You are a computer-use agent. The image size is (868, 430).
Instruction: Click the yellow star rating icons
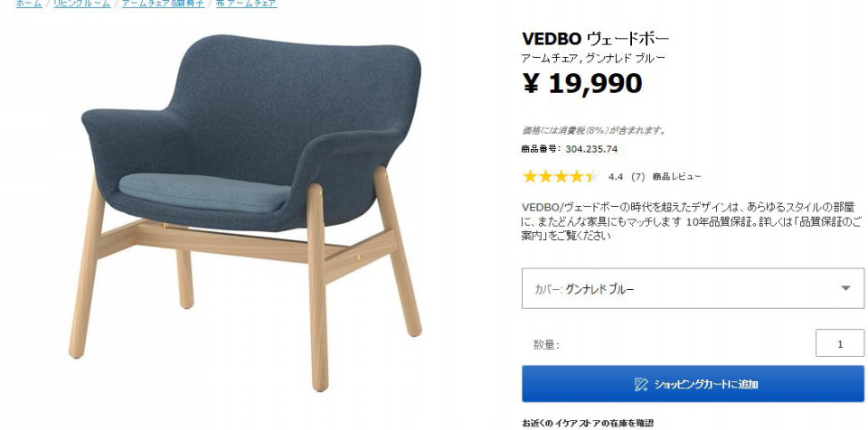561,176
